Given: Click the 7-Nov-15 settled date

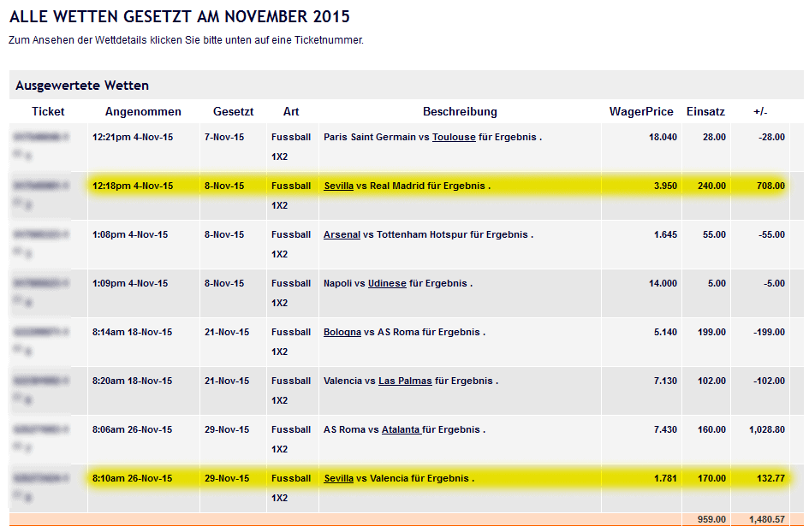Looking at the screenshot, I should point(224,137).
